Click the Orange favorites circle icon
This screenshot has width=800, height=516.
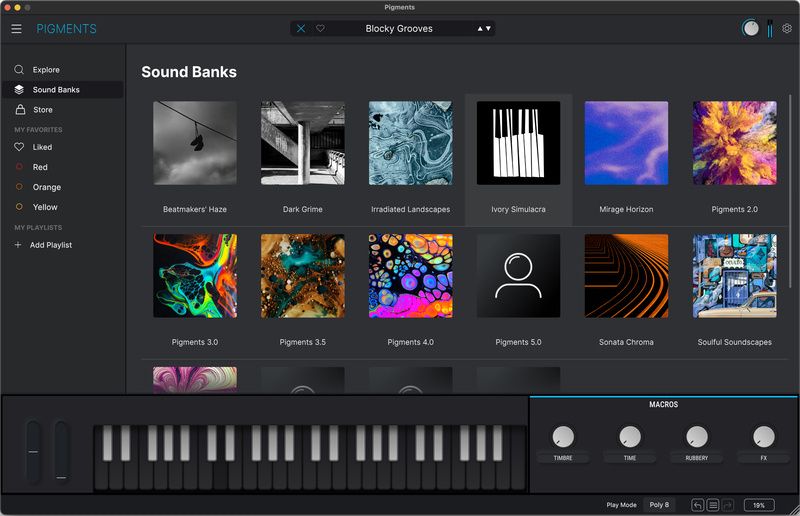[19, 187]
